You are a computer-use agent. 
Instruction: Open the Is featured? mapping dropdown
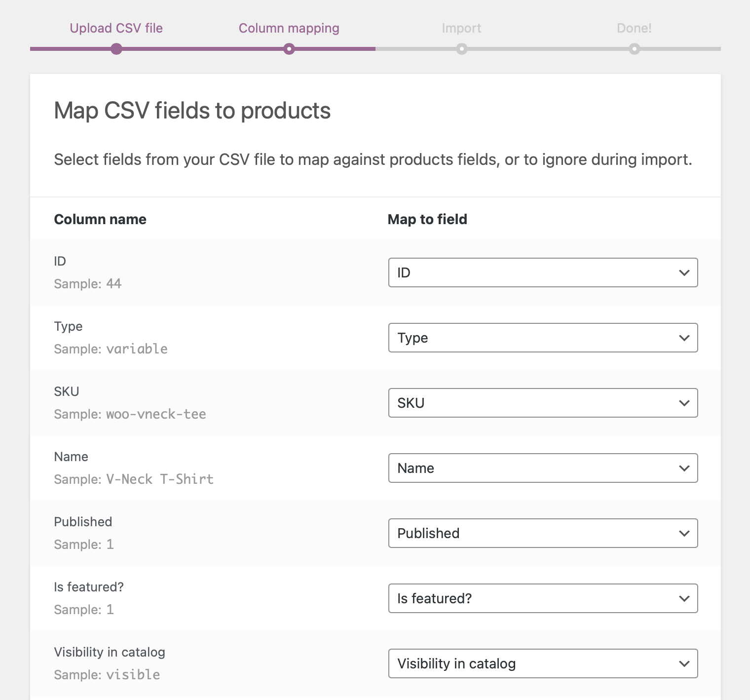click(x=543, y=598)
